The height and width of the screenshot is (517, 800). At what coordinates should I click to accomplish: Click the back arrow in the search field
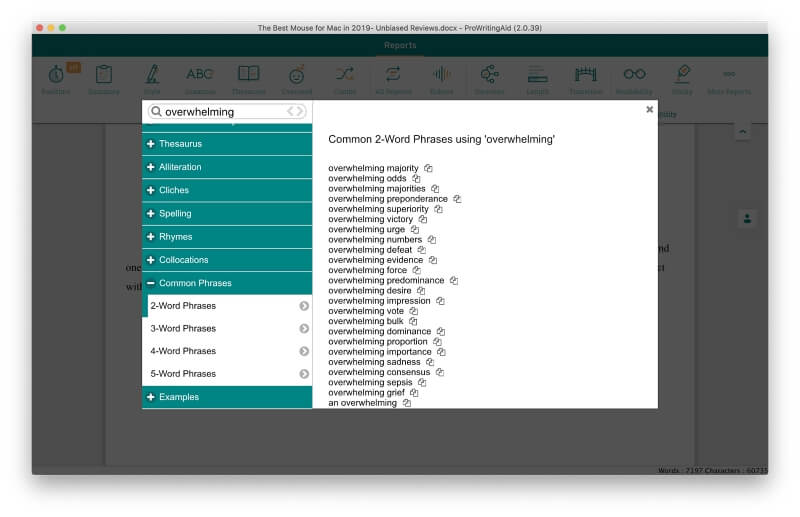point(291,112)
